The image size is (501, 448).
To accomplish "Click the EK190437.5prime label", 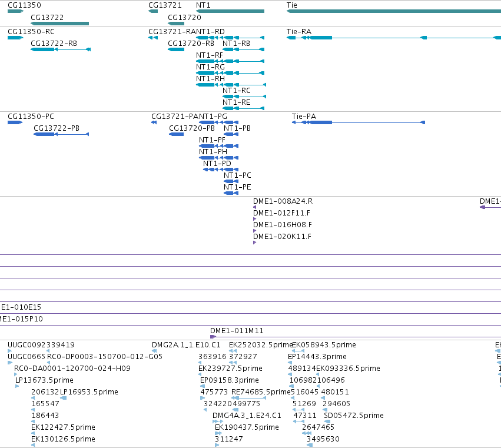I will 247,427.
